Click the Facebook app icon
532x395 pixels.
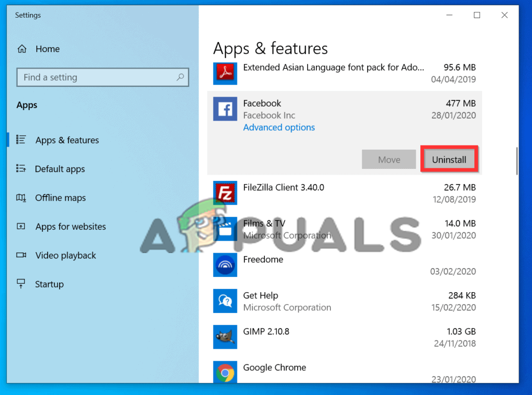click(x=225, y=109)
